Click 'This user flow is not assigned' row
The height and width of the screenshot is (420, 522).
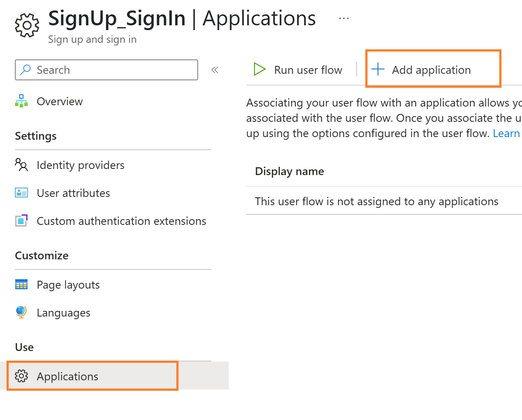[x=377, y=202]
